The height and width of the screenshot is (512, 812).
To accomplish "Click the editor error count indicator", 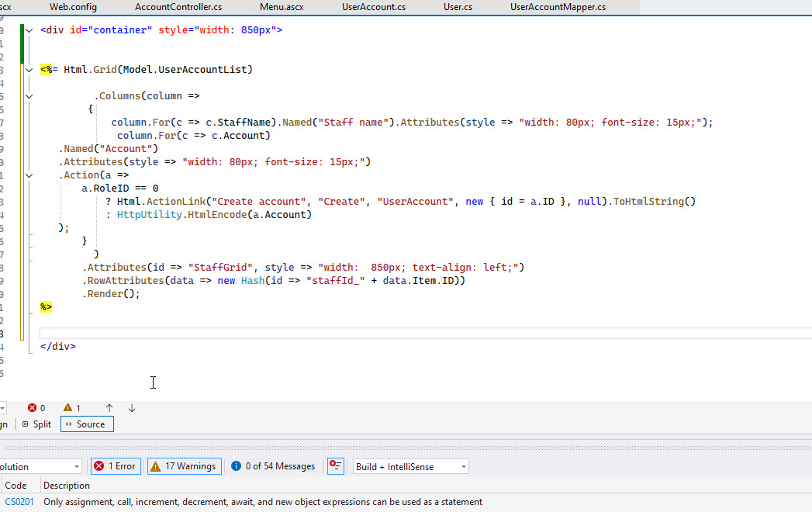I will click(36, 408).
